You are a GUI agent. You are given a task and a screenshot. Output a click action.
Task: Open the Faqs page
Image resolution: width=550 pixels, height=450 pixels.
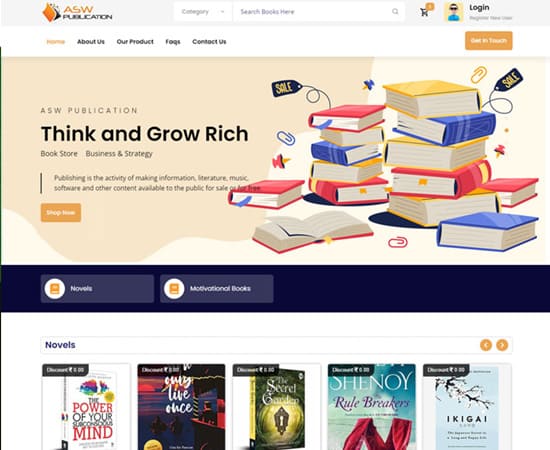173,42
